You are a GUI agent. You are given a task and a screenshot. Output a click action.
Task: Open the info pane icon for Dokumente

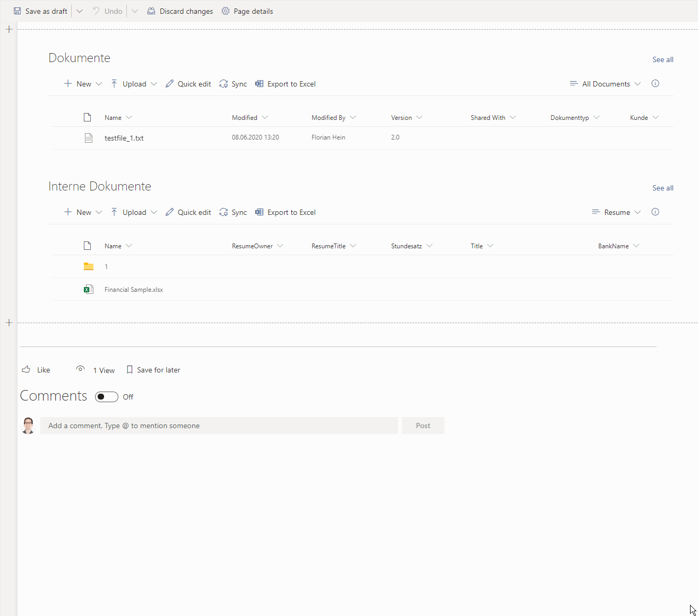tap(656, 83)
